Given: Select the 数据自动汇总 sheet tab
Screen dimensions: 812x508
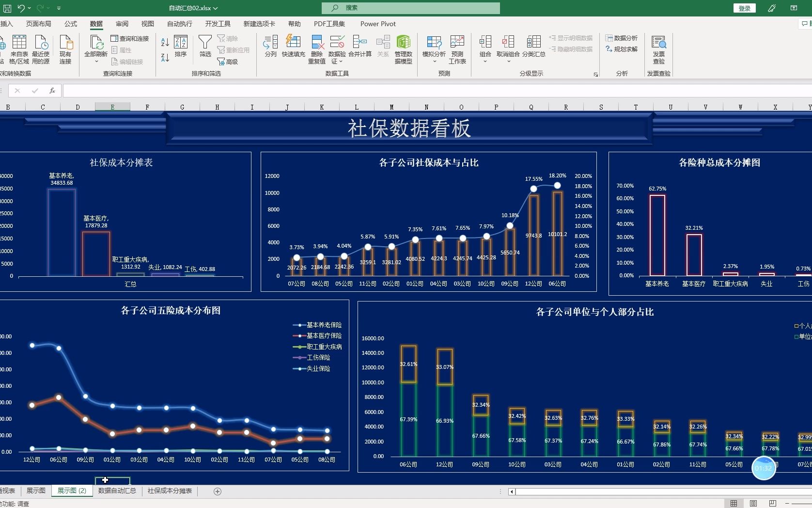Looking at the screenshot, I should (x=117, y=491).
